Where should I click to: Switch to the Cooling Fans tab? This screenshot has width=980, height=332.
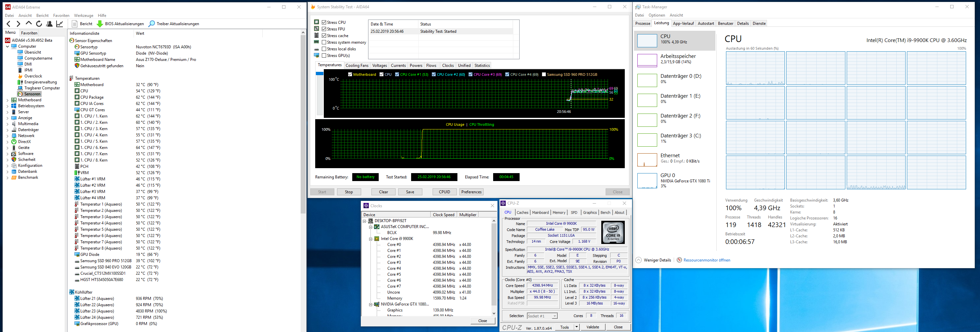(357, 66)
